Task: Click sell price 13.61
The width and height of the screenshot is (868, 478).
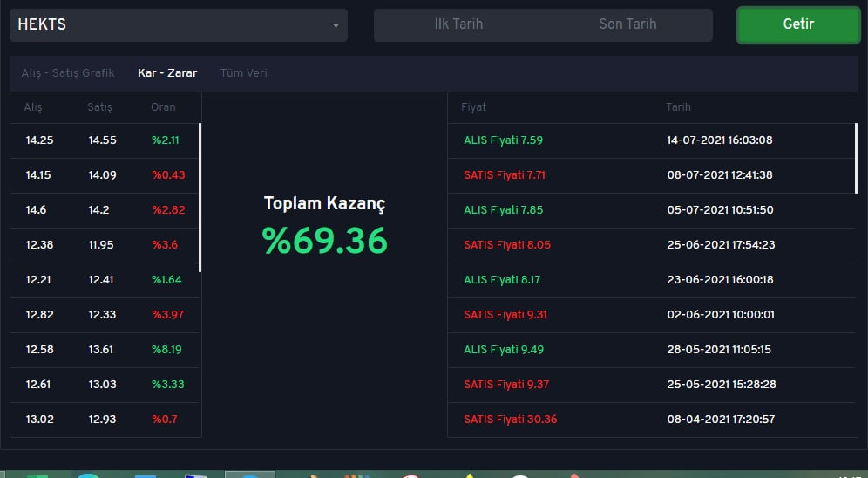Action: (101, 350)
